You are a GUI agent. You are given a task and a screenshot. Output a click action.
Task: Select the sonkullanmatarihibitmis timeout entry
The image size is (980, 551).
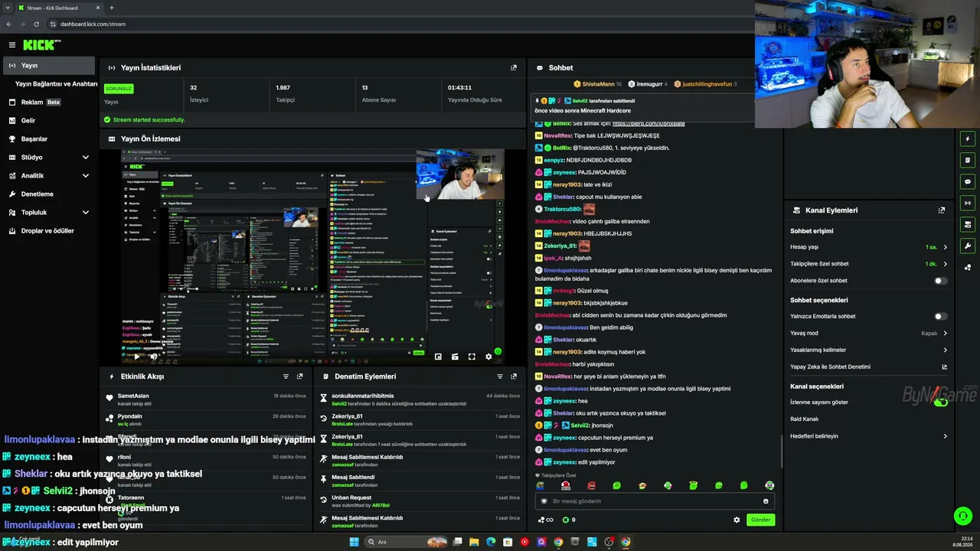[420, 399]
